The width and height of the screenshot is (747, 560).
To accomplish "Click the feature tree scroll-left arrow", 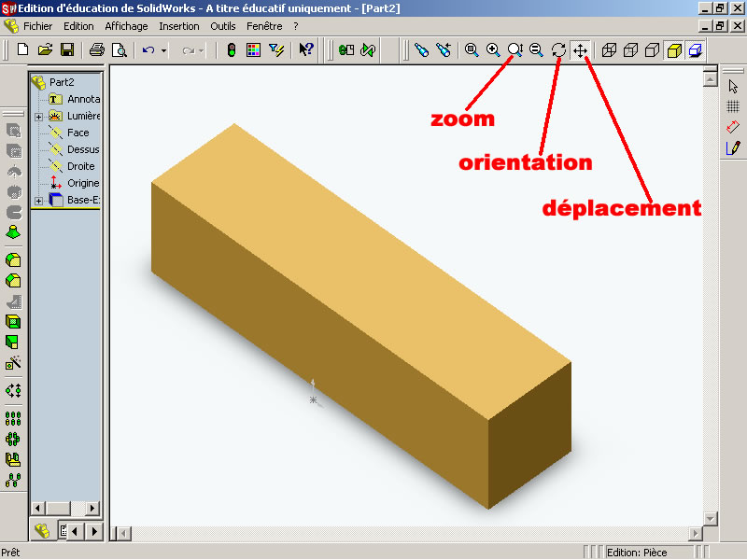I will pos(38,508).
